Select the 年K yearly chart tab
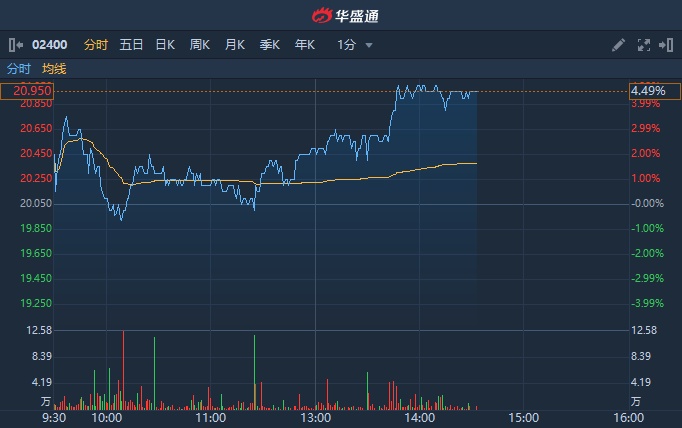 pos(304,45)
